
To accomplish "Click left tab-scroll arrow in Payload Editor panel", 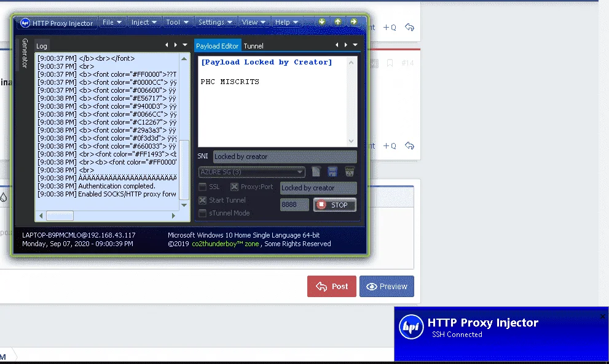I will [x=337, y=45].
